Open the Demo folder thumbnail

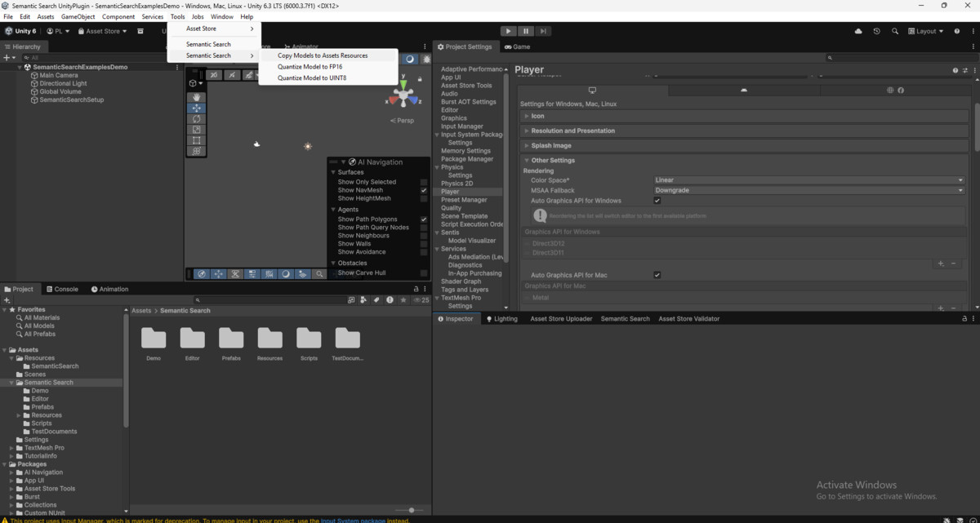(x=154, y=338)
